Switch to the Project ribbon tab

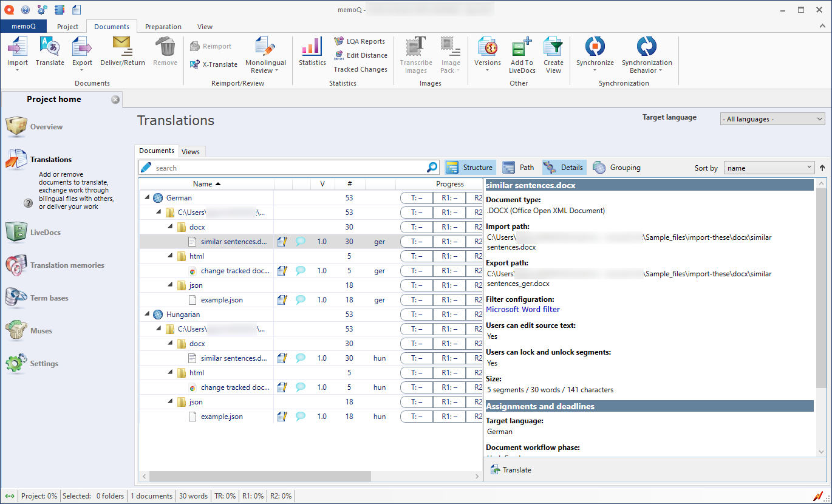(x=67, y=27)
